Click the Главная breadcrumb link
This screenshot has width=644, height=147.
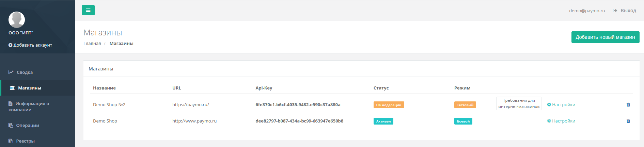(92, 43)
